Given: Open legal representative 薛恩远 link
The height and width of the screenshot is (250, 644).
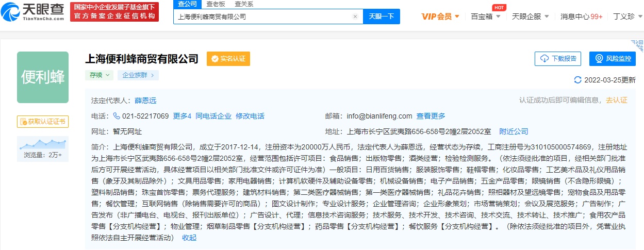Looking at the screenshot, I should pyautogui.click(x=145, y=101).
